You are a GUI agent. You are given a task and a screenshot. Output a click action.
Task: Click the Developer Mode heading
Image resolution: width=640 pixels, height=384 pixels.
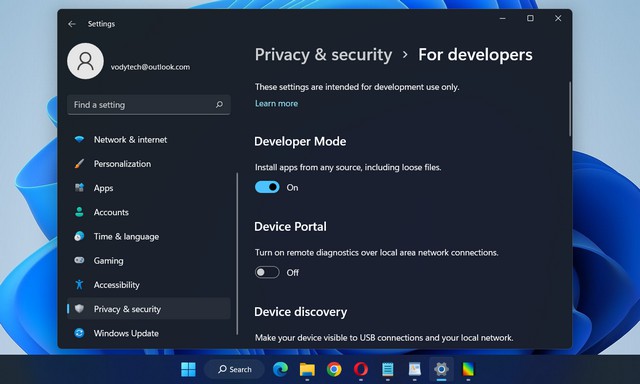(x=300, y=141)
